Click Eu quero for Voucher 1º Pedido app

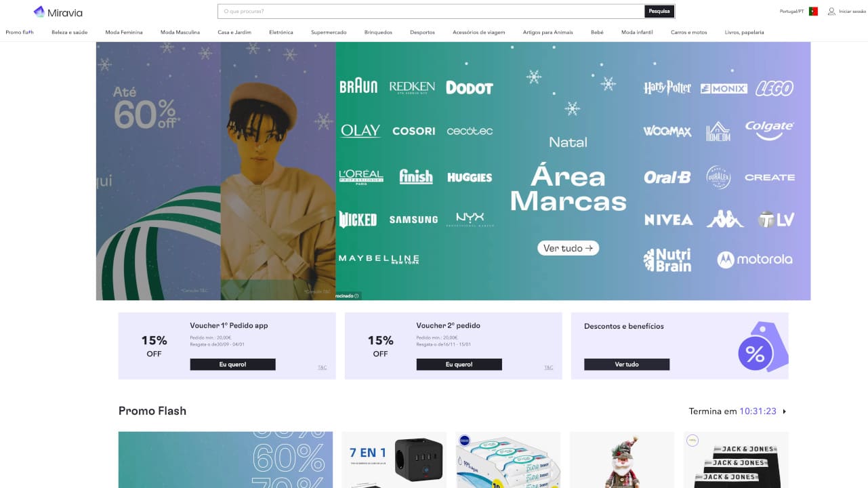tap(232, 365)
